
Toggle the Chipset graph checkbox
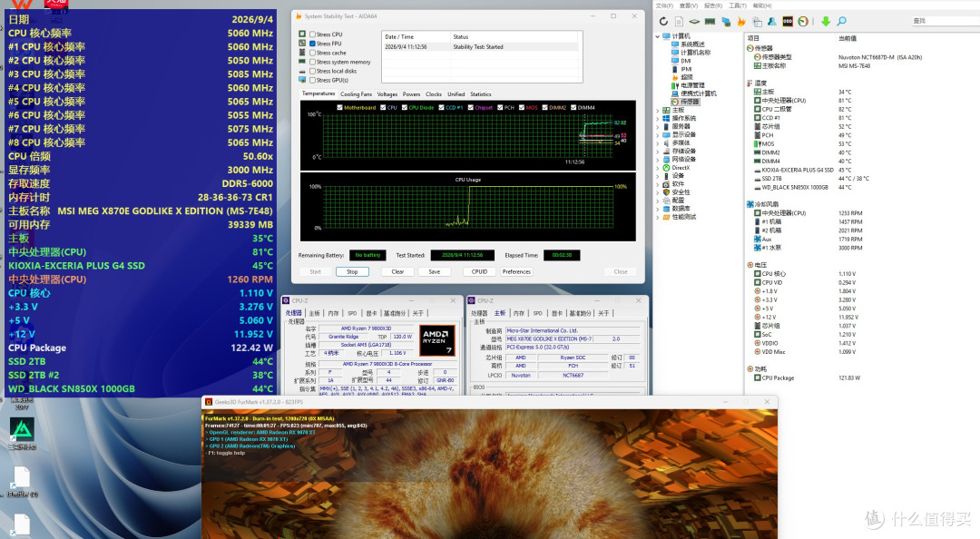click(471, 108)
